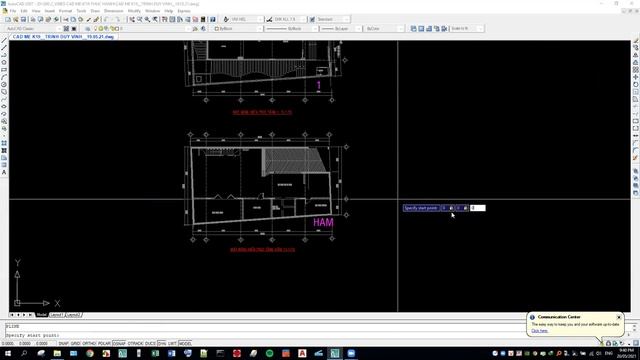The width and height of the screenshot is (640, 360).
Task: Click the New drawing icon
Action: [8, 19]
